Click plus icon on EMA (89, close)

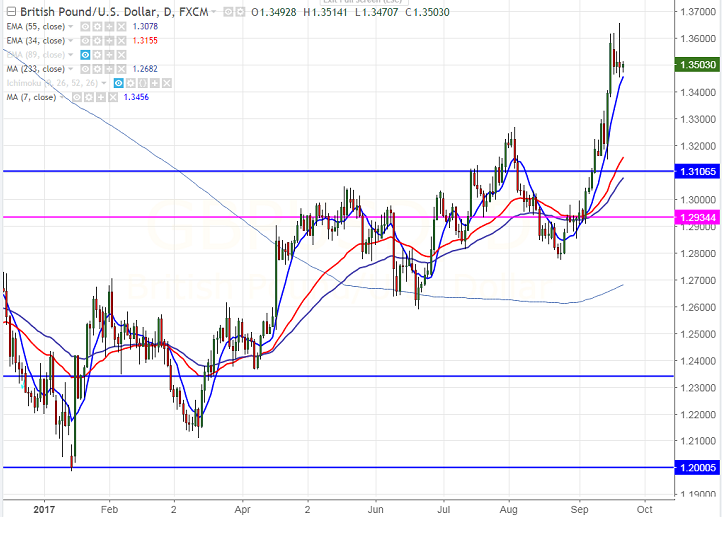tap(109, 55)
